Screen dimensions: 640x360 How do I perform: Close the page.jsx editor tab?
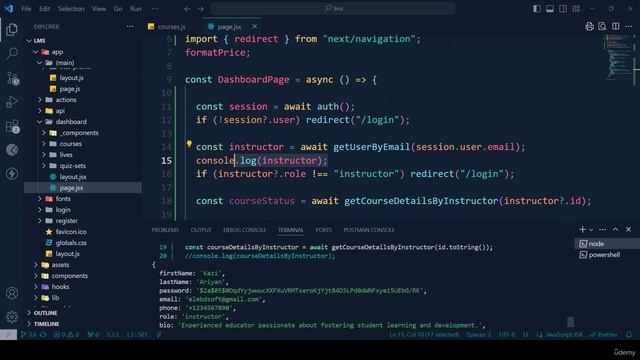point(255,27)
